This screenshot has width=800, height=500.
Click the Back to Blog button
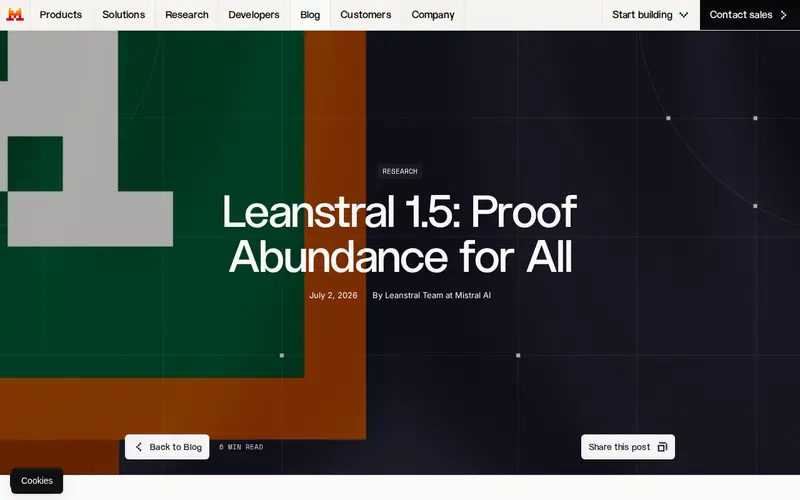(x=167, y=447)
